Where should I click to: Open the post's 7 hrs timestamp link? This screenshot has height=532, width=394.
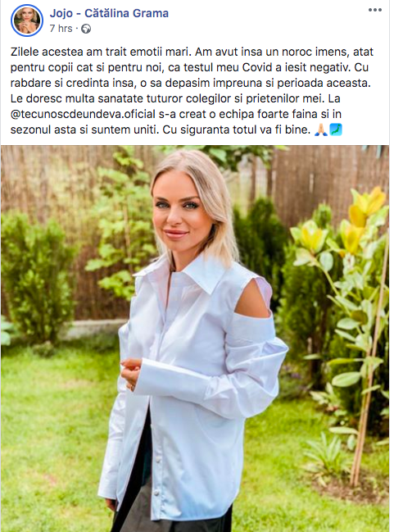[61, 29]
